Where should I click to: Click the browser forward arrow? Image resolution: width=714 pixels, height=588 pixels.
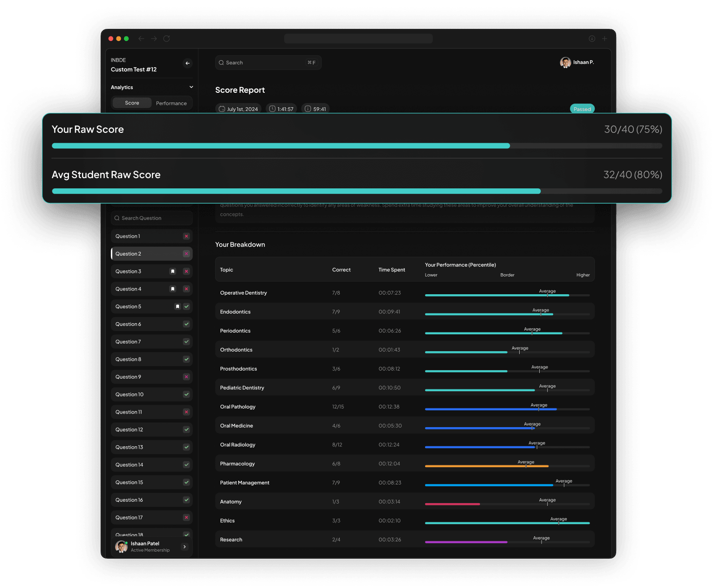click(154, 39)
